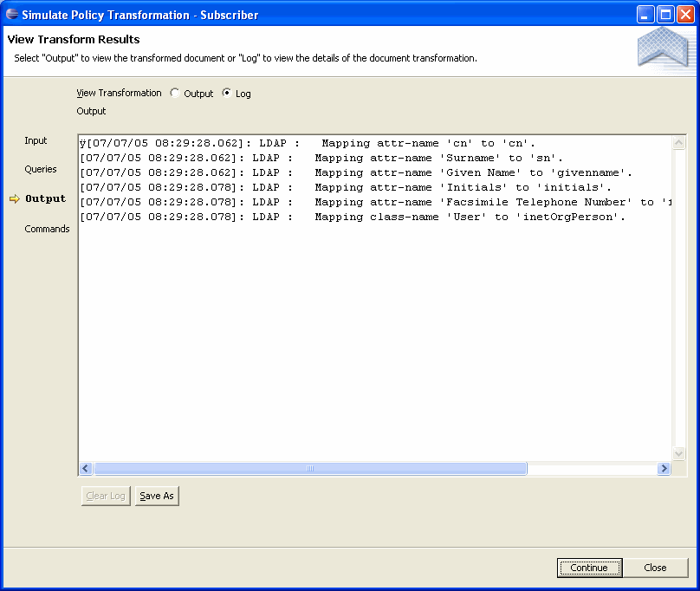Click the Continue button

(x=589, y=568)
